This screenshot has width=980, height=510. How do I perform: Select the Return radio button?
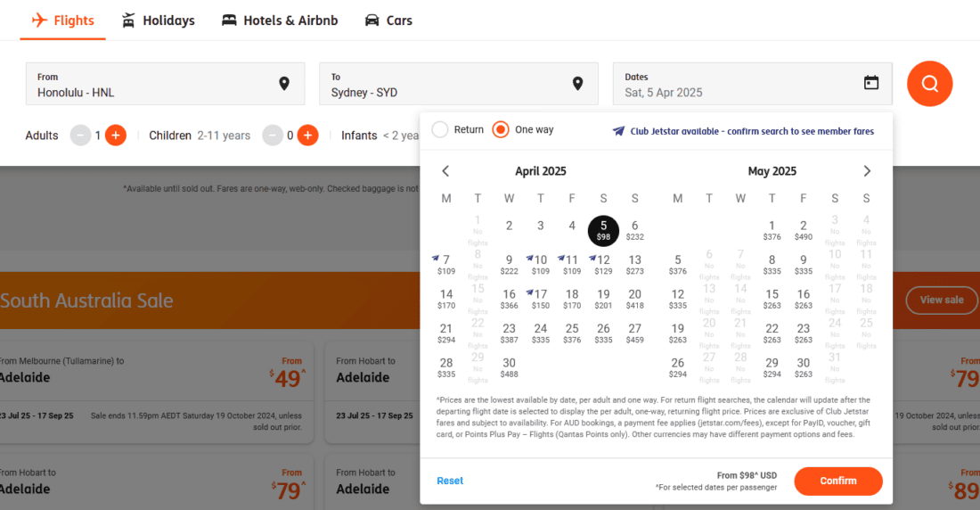click(440, 130)
